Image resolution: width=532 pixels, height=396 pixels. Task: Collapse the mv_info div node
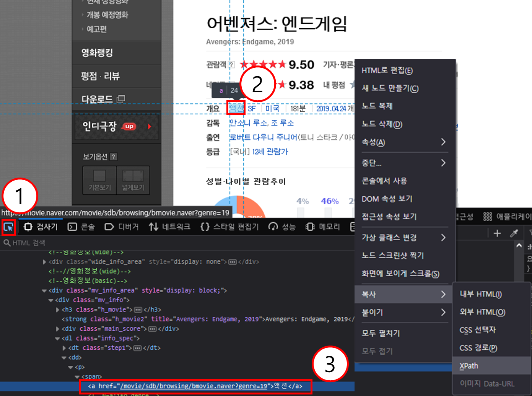tap(51, 300)
